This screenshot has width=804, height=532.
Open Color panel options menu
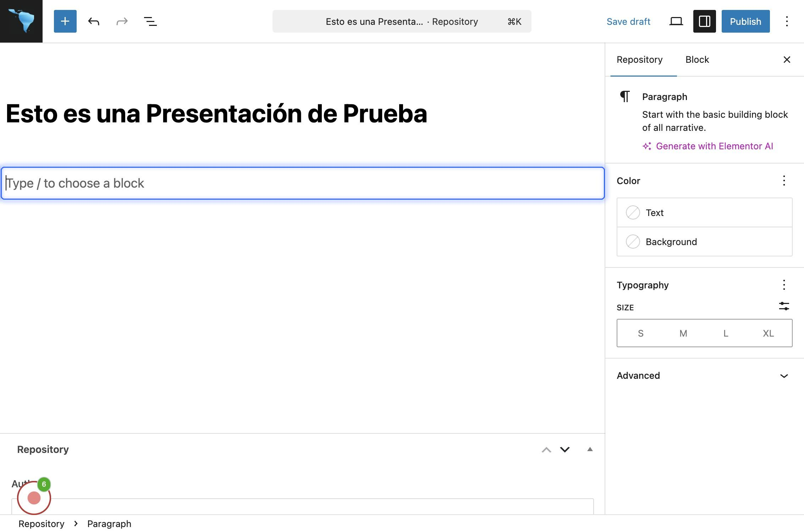point(784,181)
